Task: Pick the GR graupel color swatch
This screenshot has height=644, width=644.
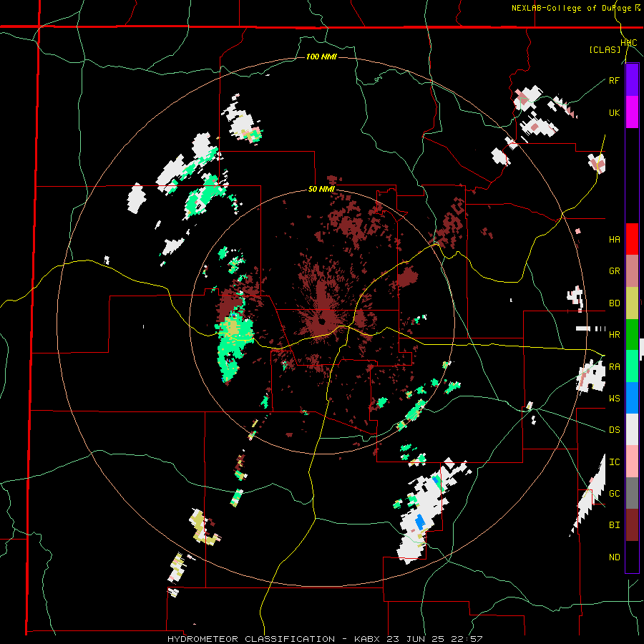Action: [x=632, y=271]
